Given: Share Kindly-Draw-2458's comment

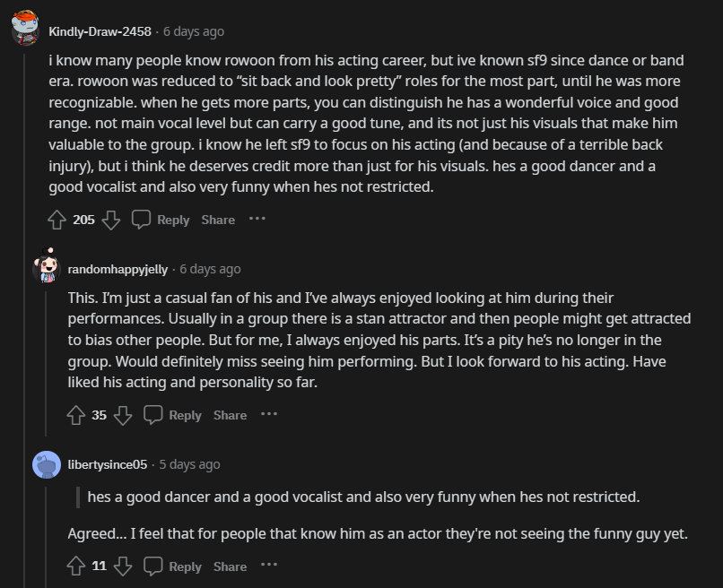Looking at the screenshot, I should [218, 220].
